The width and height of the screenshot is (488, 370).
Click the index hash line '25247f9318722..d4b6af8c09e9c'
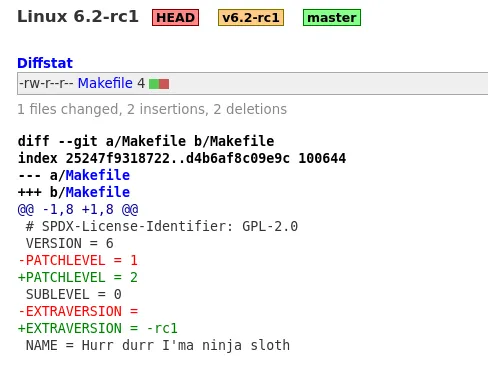[x=177, y=158]
